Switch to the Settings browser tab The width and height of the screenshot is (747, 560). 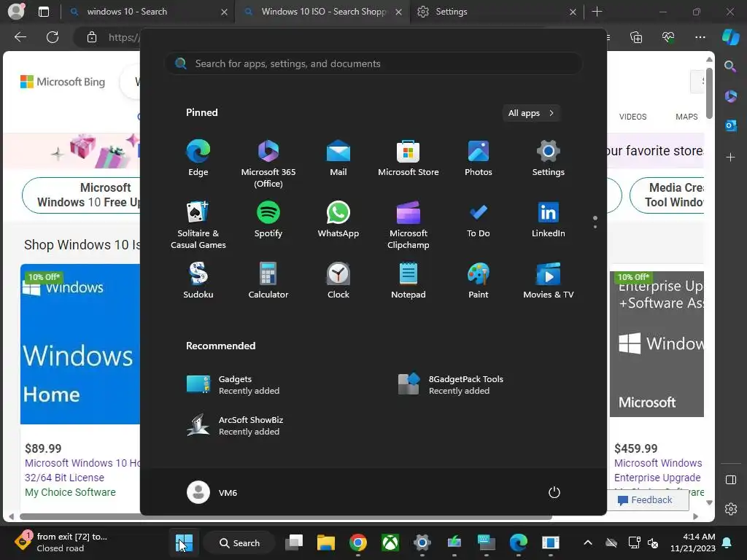(x=495, y=12)
